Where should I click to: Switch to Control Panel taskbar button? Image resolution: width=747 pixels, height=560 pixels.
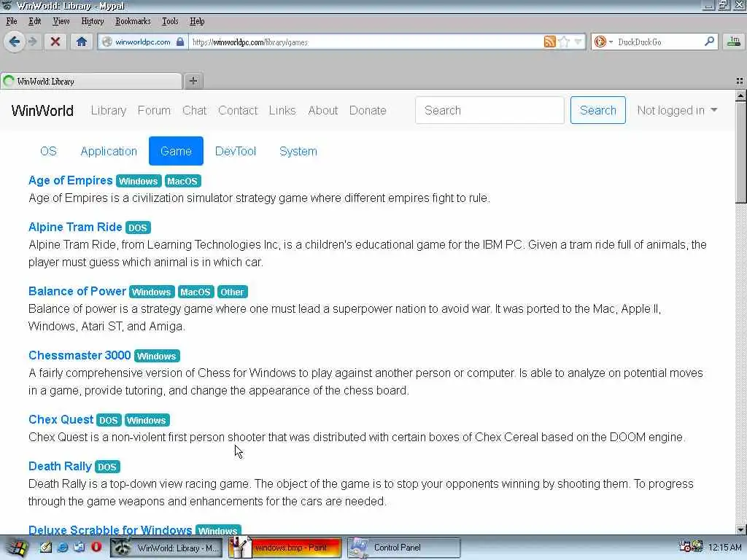[404, 548]
